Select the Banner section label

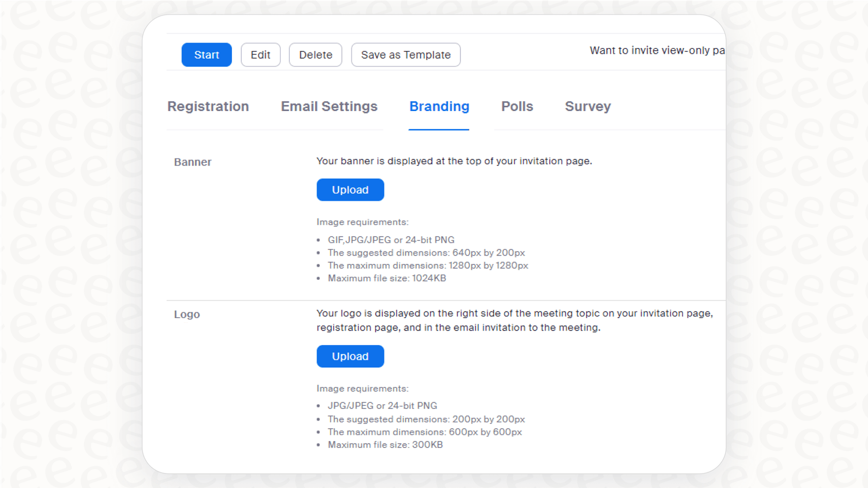tap(192, 162)
